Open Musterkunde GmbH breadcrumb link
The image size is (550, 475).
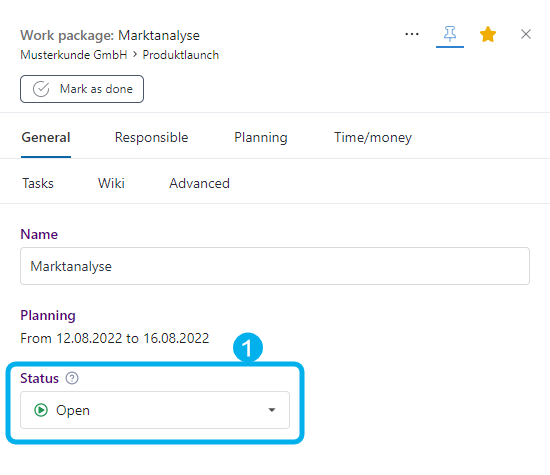tap(74, 55)
